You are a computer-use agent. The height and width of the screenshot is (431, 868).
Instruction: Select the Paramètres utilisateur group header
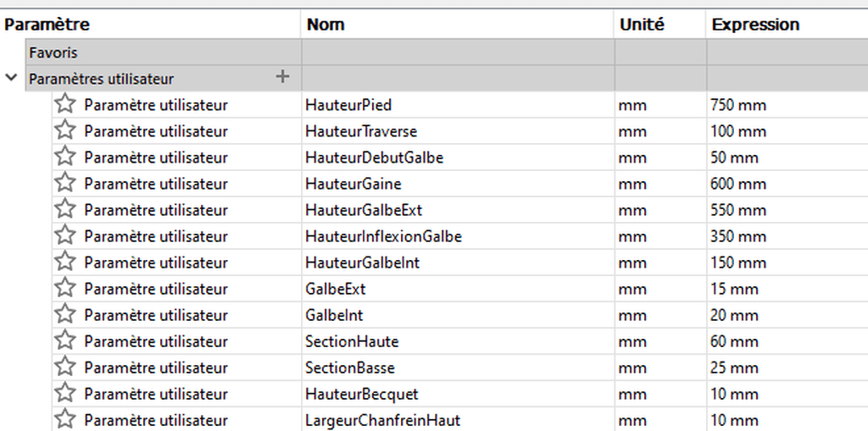(446, 79)
